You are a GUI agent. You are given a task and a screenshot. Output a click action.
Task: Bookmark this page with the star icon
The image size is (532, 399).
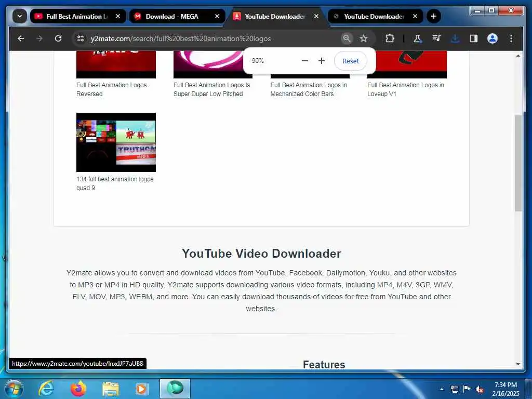(364, 38)
